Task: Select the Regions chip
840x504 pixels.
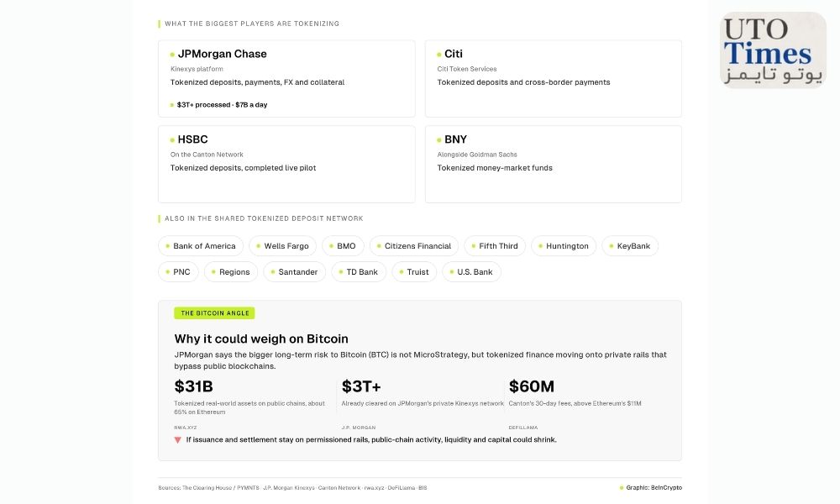Action: click(231, 272)
